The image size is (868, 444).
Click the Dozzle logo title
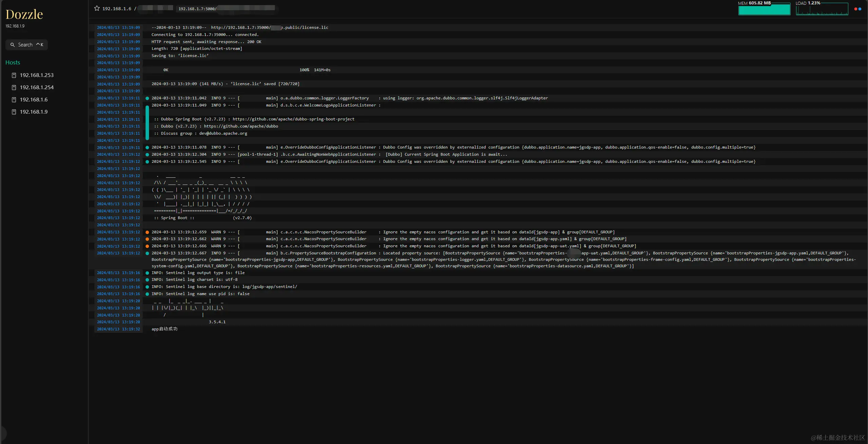24,14
